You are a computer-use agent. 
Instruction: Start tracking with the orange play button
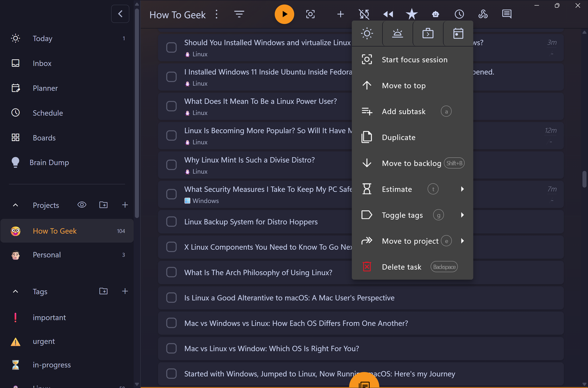point(285,14)
